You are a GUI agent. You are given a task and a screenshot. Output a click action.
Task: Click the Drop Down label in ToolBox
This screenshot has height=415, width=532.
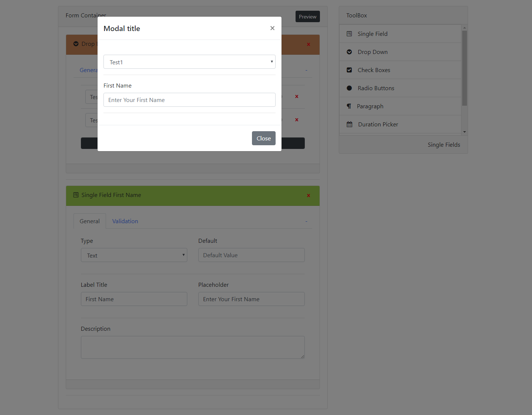point(372,52)
